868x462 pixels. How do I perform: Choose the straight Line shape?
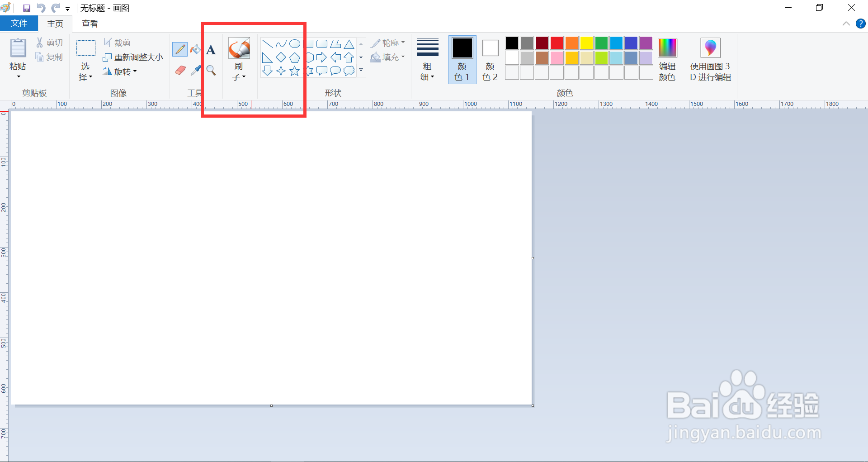267,44
